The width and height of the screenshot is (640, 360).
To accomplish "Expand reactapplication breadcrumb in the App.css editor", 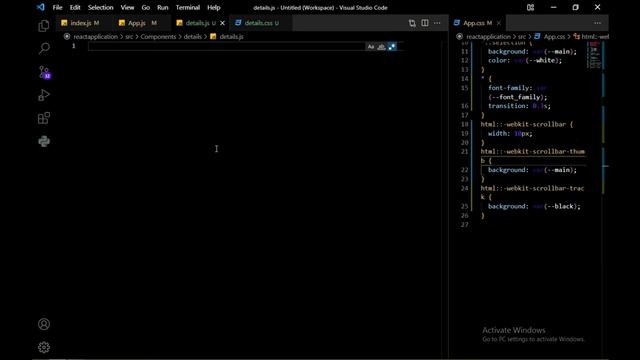I will click(x=489, y=37).
